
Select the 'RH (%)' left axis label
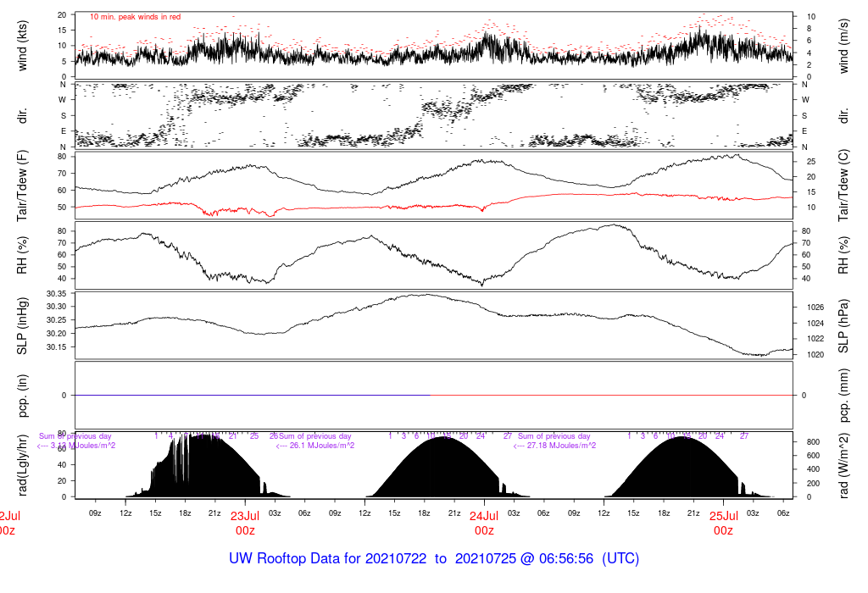click(x=24, y=256)
